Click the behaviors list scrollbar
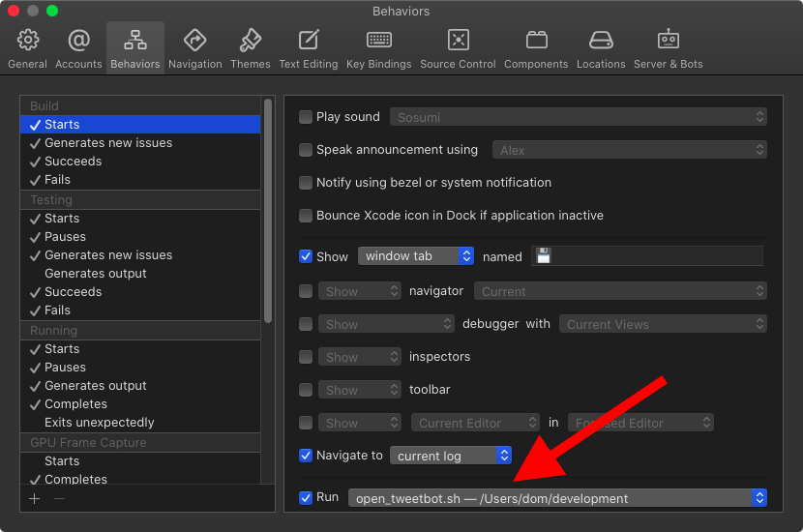This screenshot has height=532, width=803. 268,211
